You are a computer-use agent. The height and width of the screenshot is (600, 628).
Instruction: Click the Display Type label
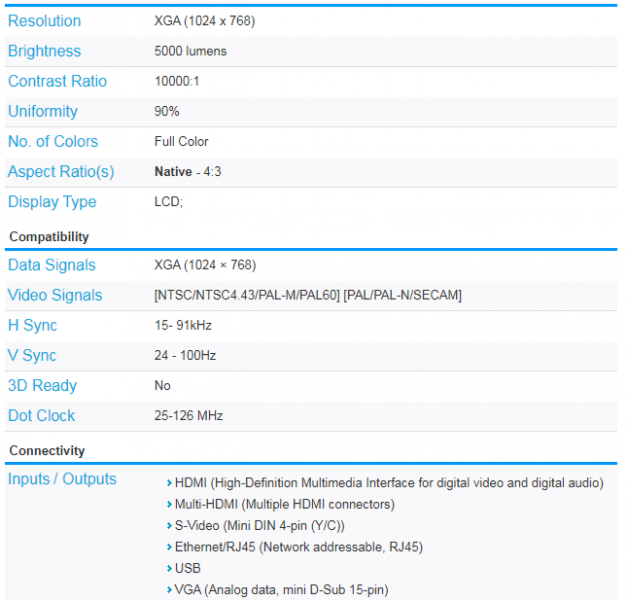(x=52, y=201)
